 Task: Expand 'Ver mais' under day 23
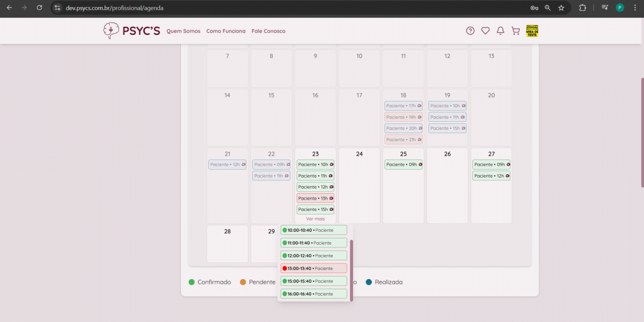click(x=316, y=219)
